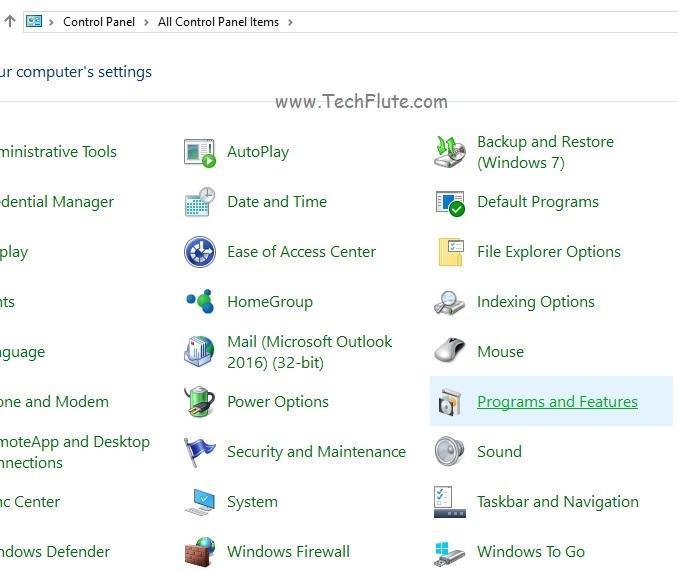Click the Default Programs icon
Image resolution: width=678 pixels, height=570 pixels.
tap(450, 202)
